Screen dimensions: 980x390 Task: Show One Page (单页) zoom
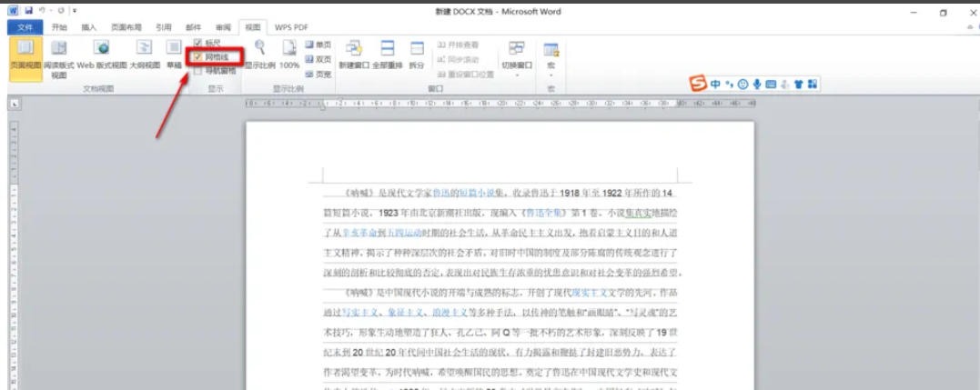[318, 45]
